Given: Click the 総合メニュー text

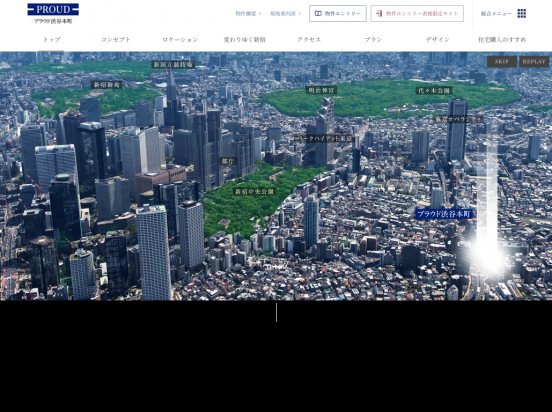Looking at the screenshot, I should 496,14.
